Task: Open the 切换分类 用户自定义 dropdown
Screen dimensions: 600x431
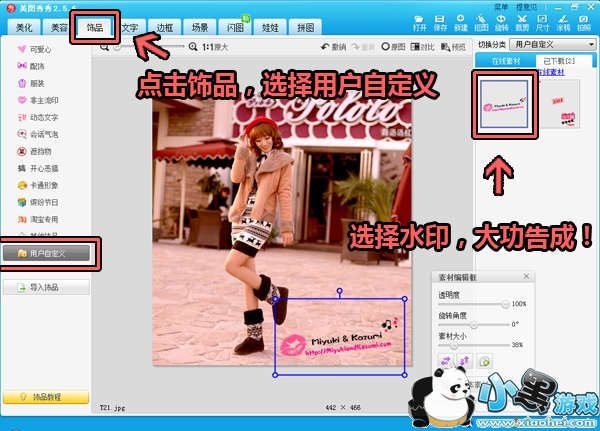Action: (553, 44)
